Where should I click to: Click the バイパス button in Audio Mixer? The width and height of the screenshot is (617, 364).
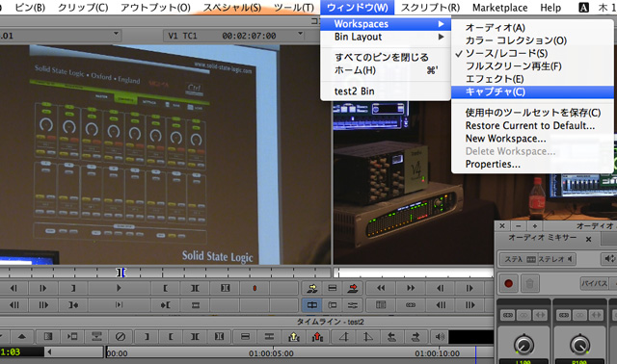tap(594, 283)
